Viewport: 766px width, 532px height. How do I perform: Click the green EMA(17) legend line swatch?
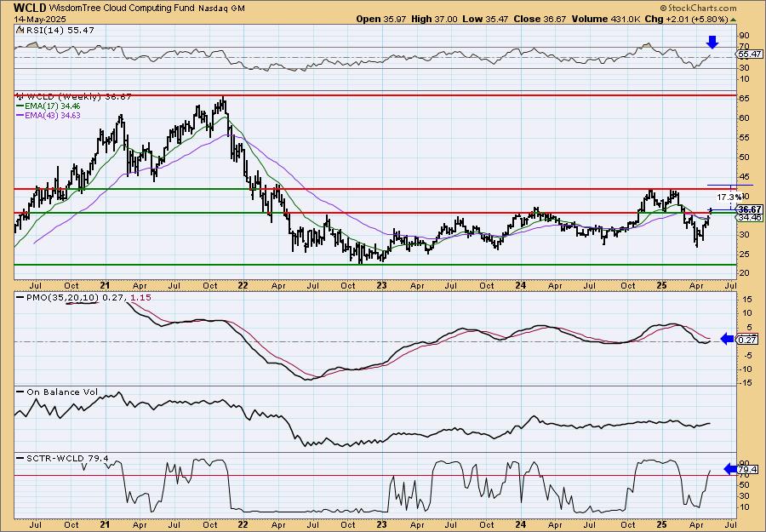tap(20, 106)
